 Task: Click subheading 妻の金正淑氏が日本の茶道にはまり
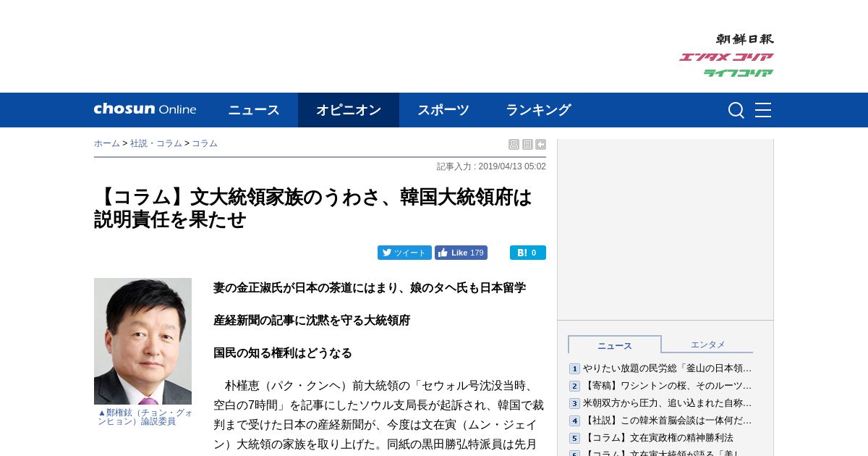click(x=370, y=287)
